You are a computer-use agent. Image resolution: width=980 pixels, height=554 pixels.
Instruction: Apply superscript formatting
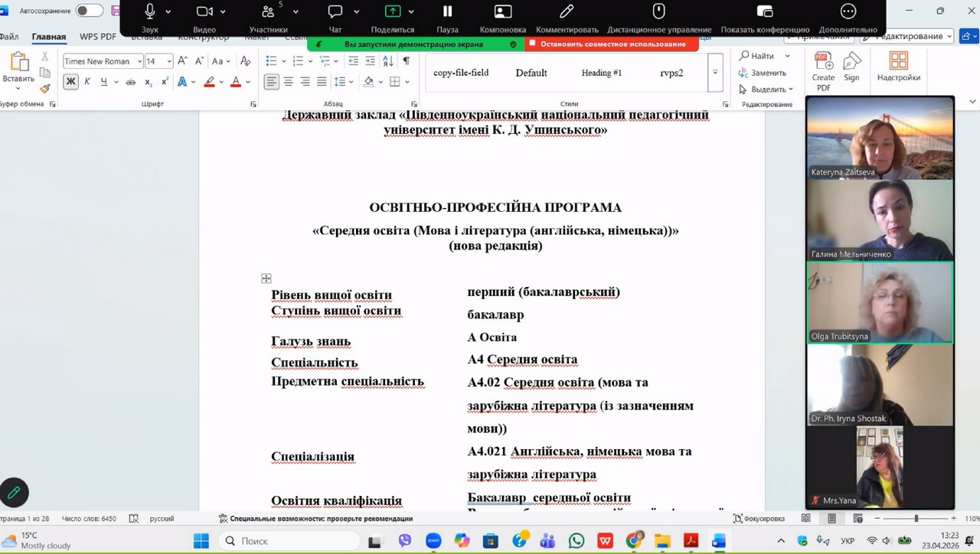165,82
